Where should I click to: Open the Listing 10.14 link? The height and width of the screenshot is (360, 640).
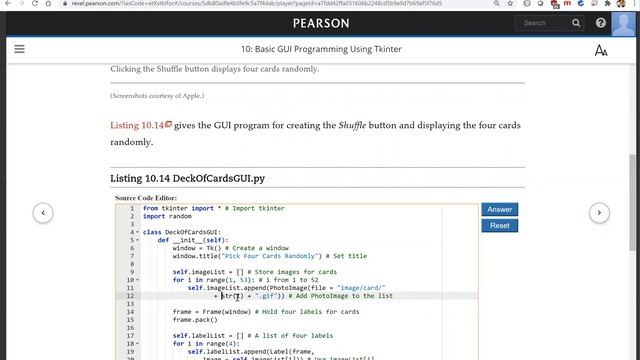141,125
